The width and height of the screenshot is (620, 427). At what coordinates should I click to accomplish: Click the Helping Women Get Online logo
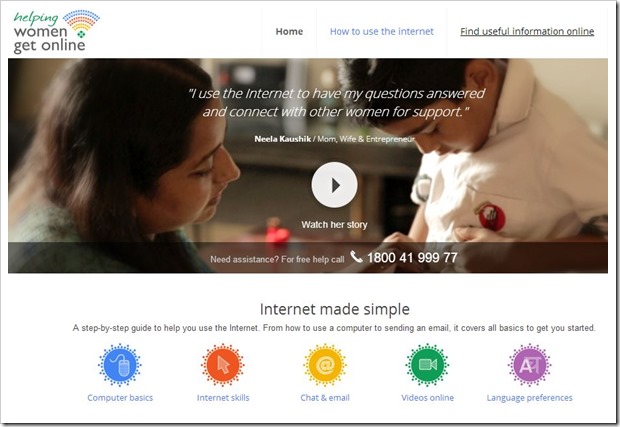pos(56,32)
